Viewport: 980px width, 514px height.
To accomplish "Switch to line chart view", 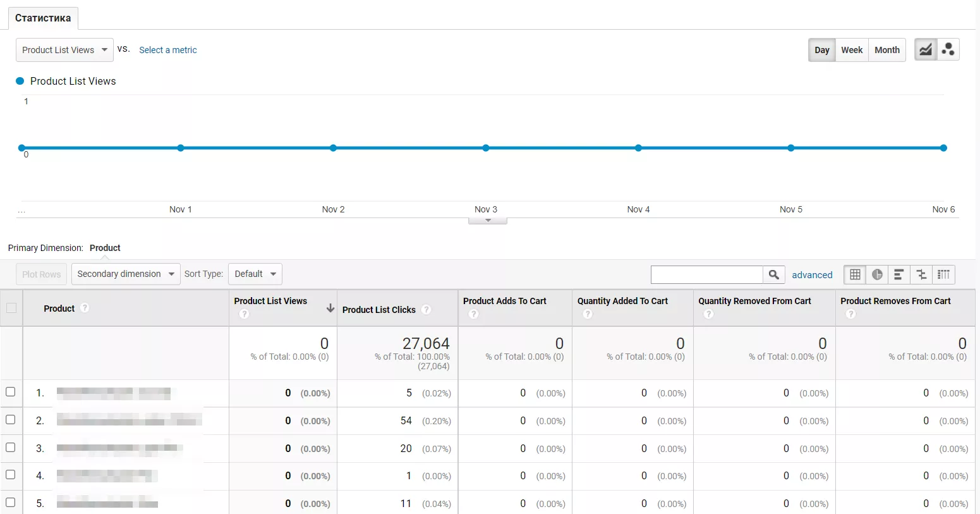I will [925, 50].
